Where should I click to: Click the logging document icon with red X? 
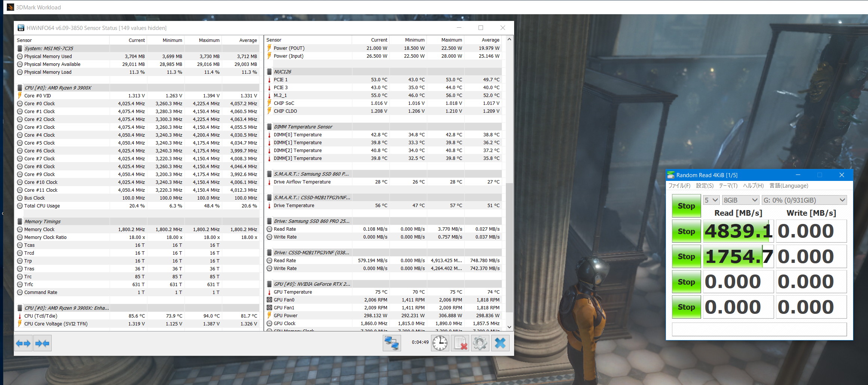pyautogui.click(x=460, y=343)
